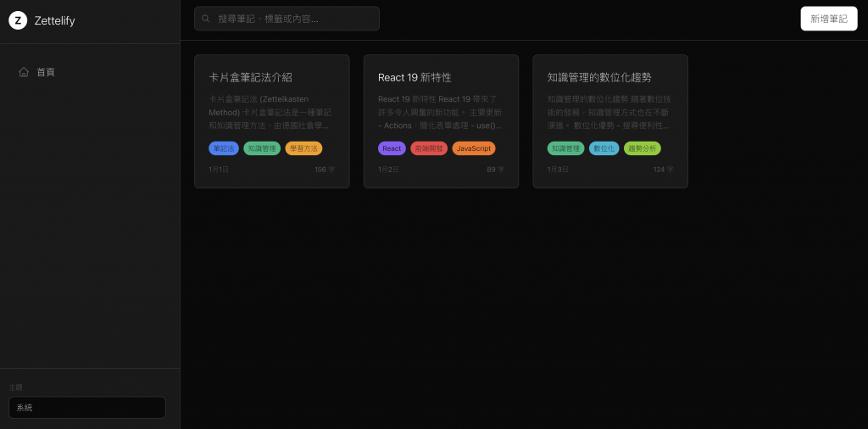Focus the 搜尋筆記 search field
The height and width of the screenshot is (429, 868).
pos(287,19)
